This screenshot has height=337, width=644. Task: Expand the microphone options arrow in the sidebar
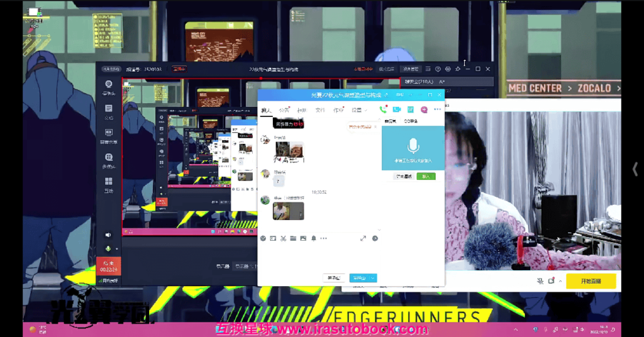point(116,249)
